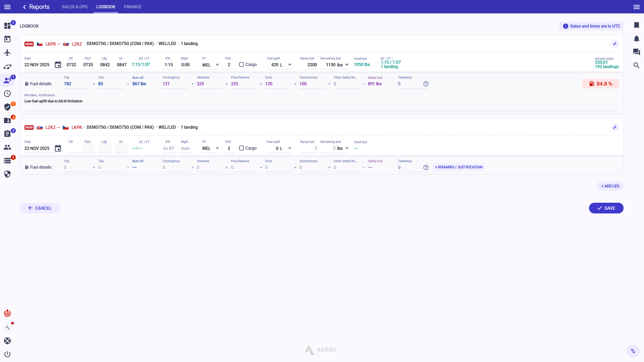Expand PF dropdown in first leg
The width and height of the screenshot is (644, 362).
(217, 65)
